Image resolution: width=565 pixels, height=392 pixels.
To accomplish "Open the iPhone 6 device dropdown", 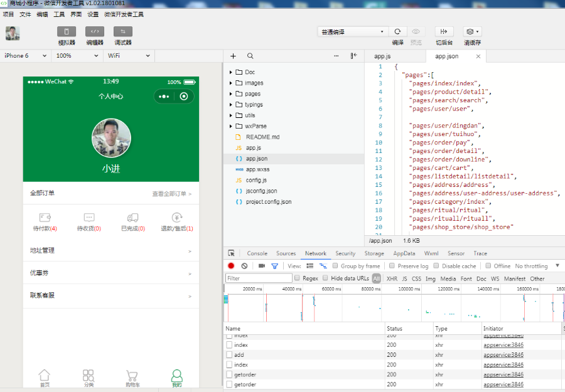I will coord(24,55).
